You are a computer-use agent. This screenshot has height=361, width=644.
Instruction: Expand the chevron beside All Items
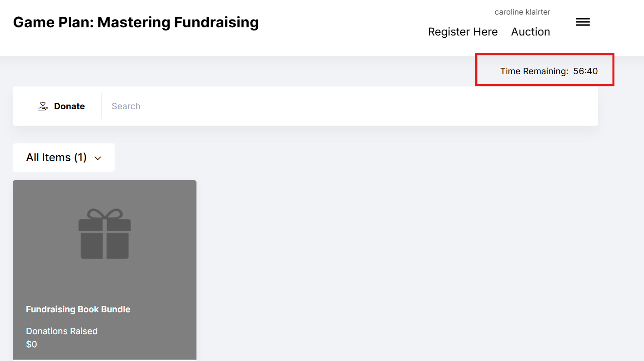point(97,158)
